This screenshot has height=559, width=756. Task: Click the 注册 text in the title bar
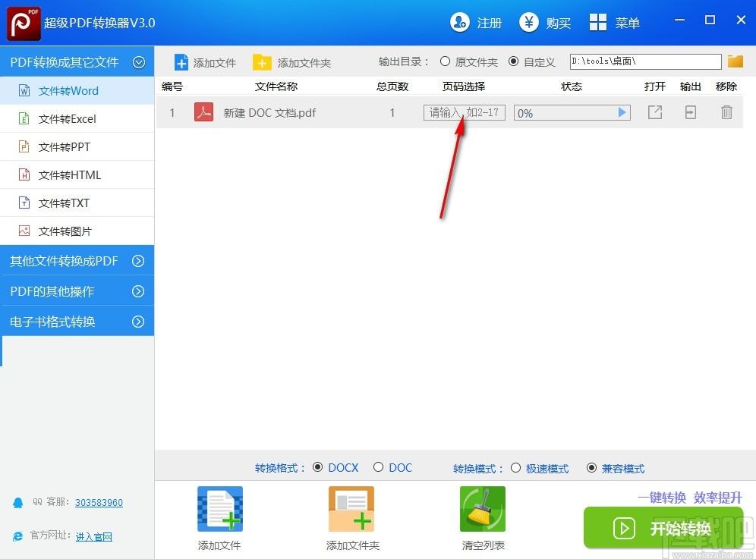pyautogui.click(x=490, y=23)
